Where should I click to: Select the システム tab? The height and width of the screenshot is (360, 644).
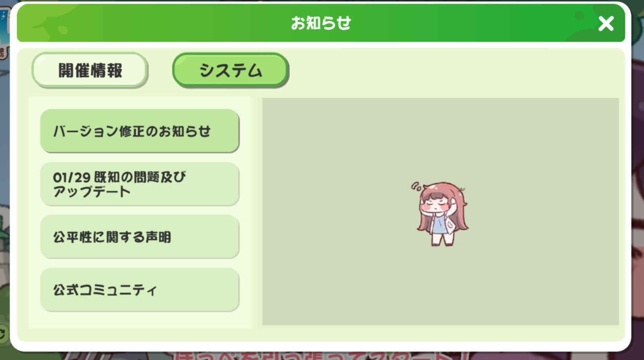click(x=230, y=70)
